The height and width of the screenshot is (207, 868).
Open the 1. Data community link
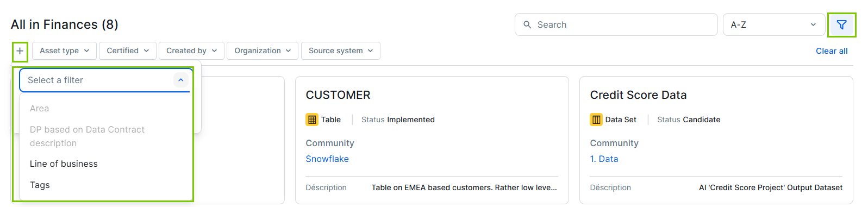click(604, 159)
